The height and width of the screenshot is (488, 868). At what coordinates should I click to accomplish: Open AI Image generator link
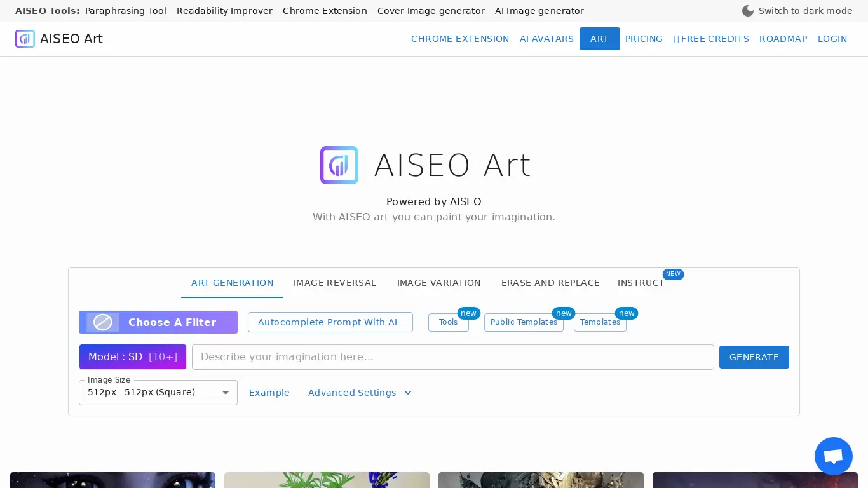(539, 11)
